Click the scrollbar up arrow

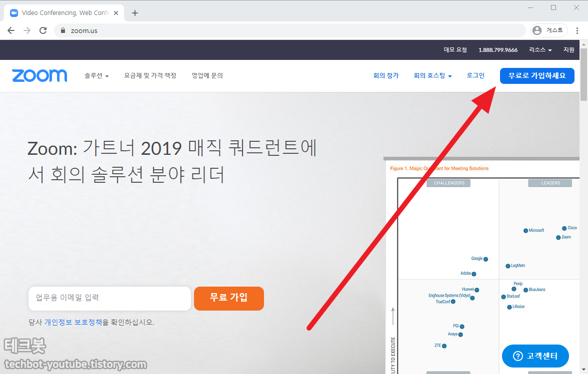click(x=584, y=44)
